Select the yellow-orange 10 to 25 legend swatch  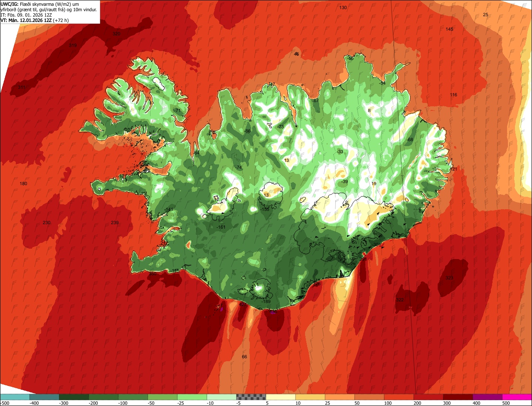tap(310, 397)
